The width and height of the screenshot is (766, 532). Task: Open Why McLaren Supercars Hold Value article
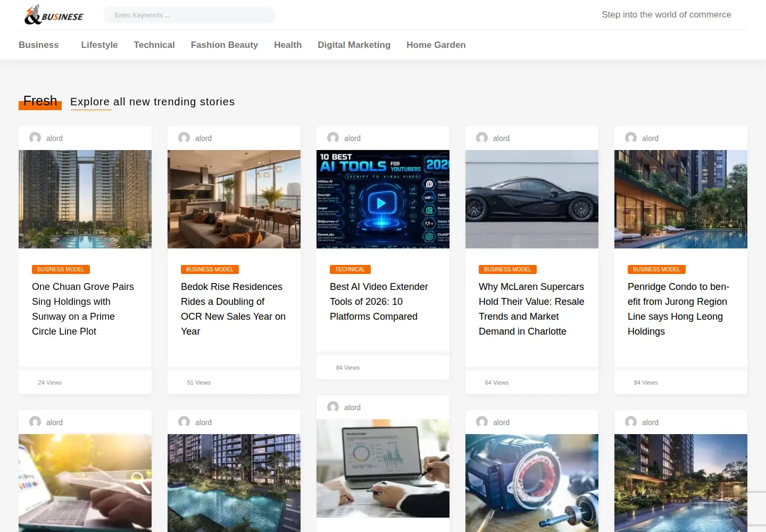531,309
